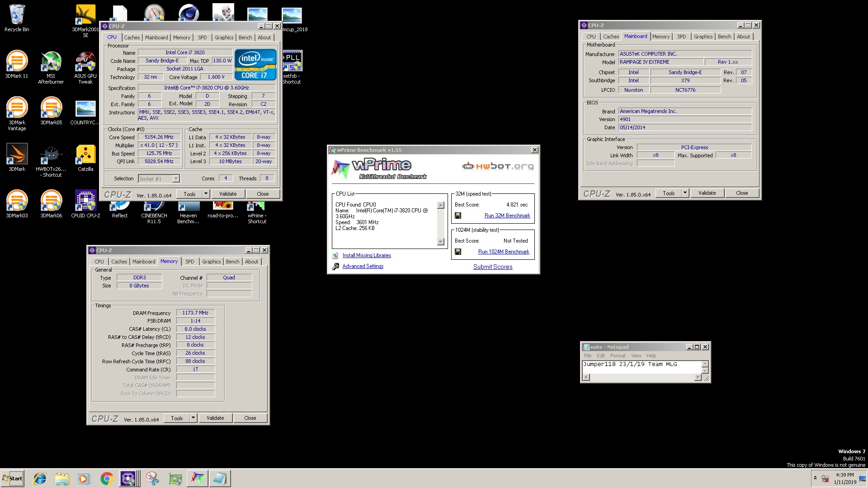The height and width of the screenshot is (488, 868).
Task: Launch Catzilla desktop icon
Action: point(85,157)
